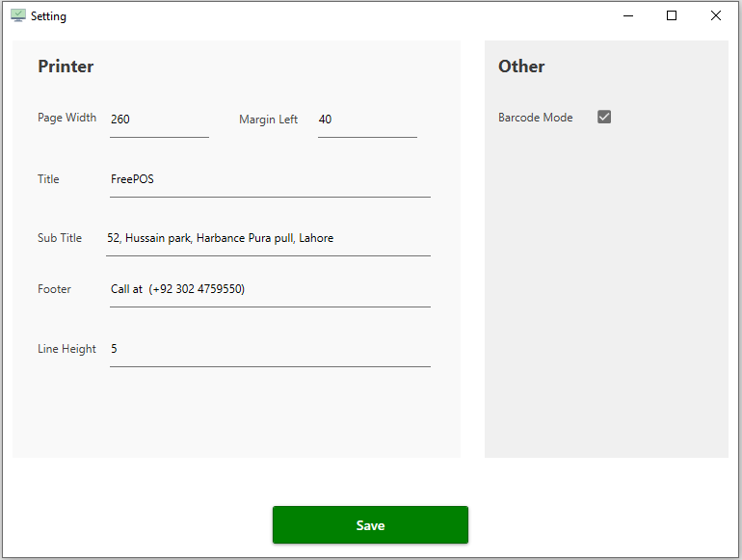Click the green Save button
Image resolution: width=742 pixels, height=560 pixels.
tap(370, 524)
